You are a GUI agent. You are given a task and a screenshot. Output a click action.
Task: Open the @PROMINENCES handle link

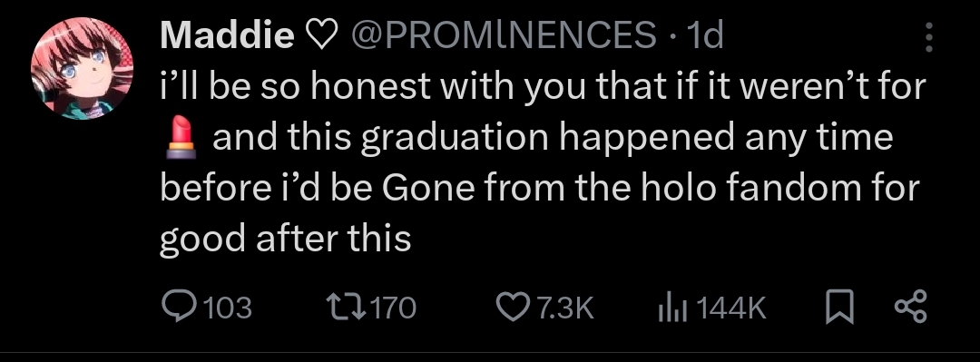(x=505, y=35)
